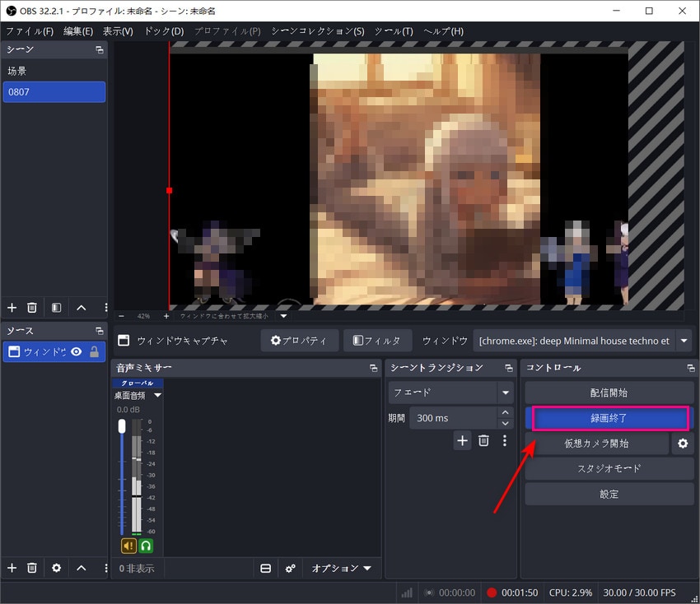Increase transition duration with up arrow

(x=506, y=412)
